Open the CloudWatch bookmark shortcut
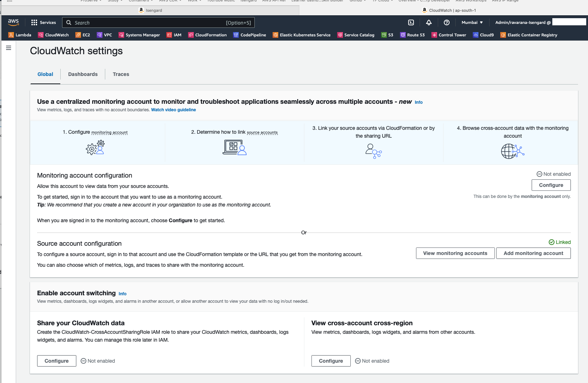588x383 pixels. coord(54,35)
